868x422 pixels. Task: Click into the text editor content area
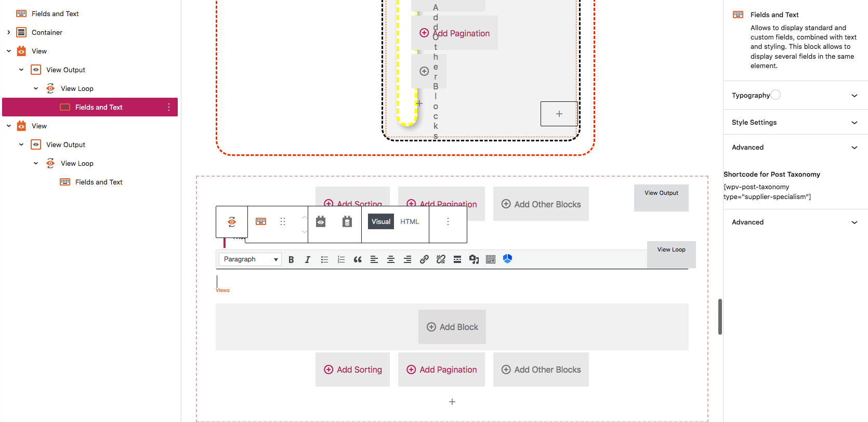coord(452,281)
